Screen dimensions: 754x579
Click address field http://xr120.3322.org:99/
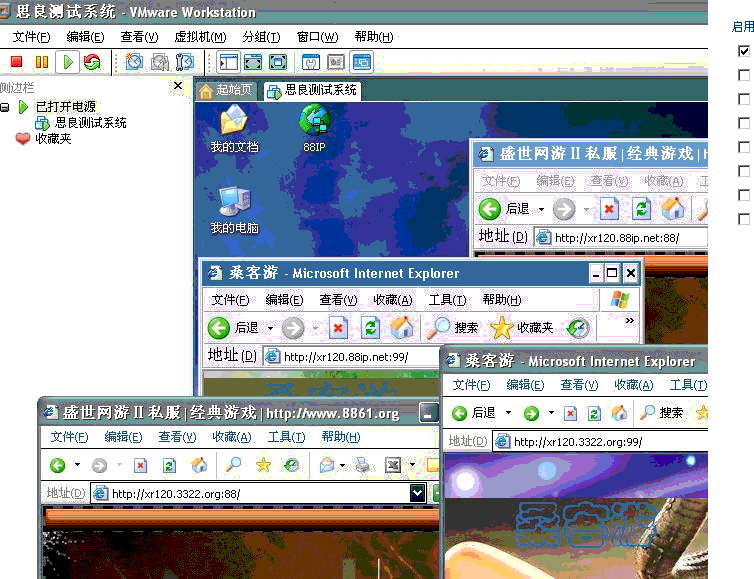coord(601,441)
